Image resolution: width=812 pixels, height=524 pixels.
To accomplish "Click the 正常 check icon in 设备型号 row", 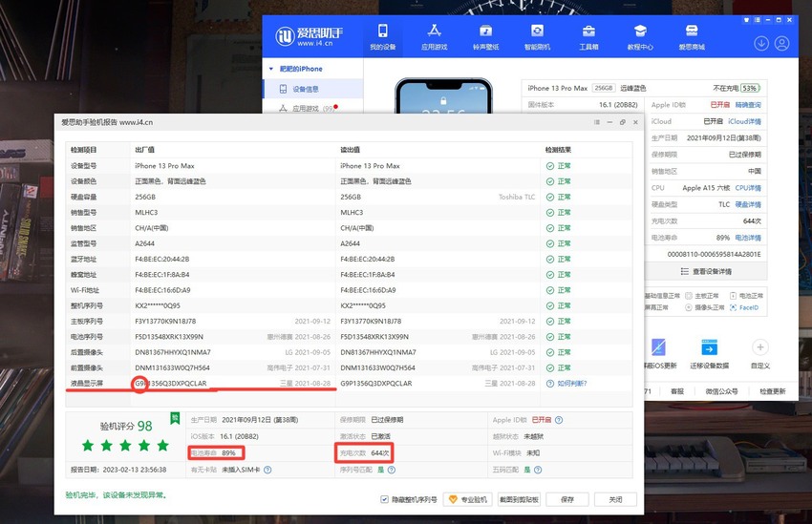I will pos(550,166).
